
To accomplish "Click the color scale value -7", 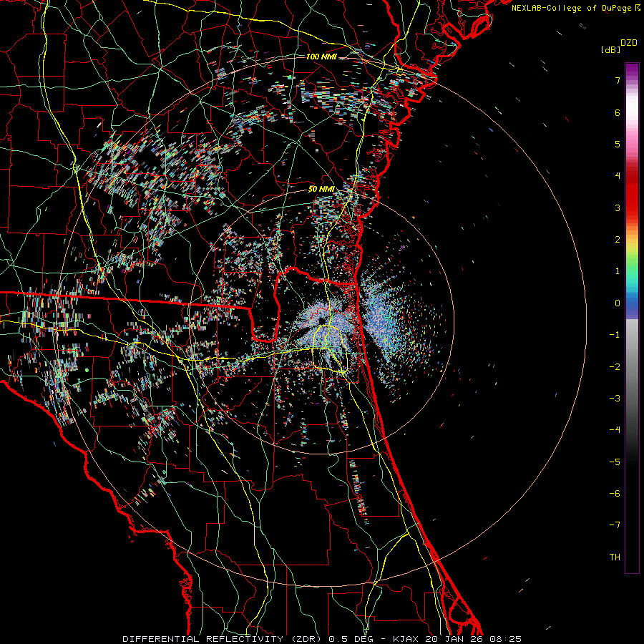I will [x=615, y=525].
